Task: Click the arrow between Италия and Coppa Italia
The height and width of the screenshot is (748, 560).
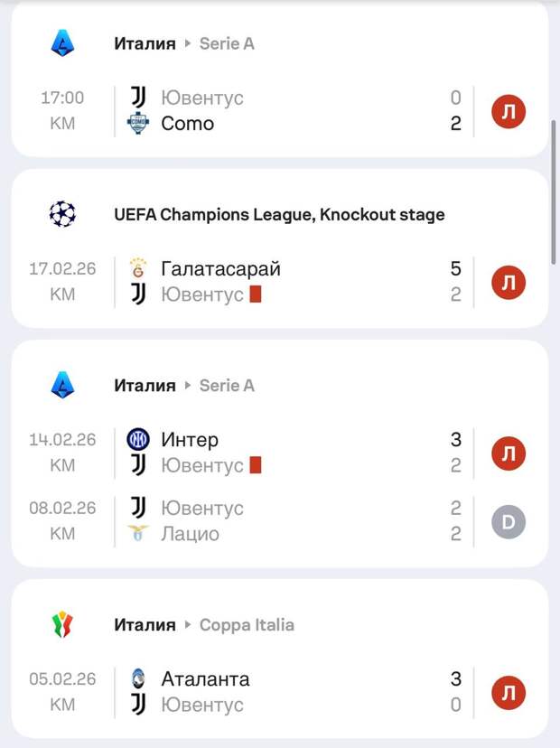Action: [188, 625]
